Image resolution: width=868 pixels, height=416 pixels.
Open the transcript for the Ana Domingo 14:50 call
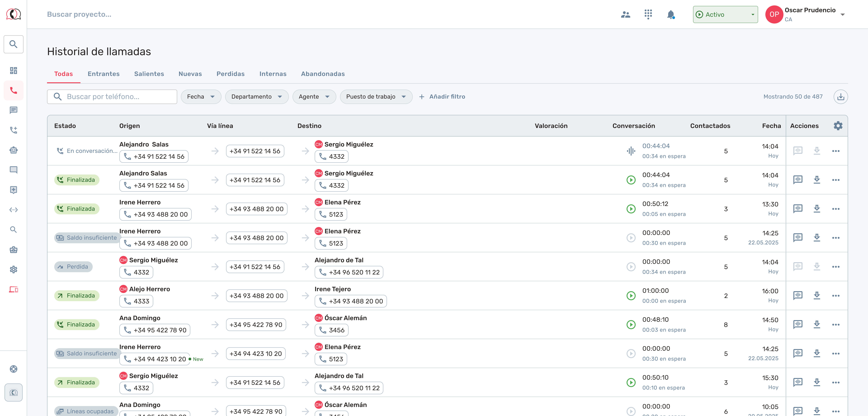pyautogui.click(x=798, y=324)
